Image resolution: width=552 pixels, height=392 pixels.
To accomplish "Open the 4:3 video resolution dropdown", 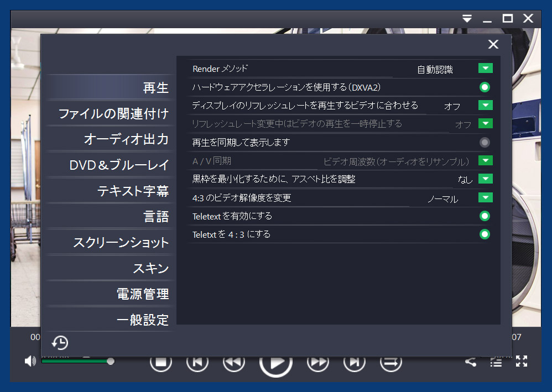I will (x=485, y=198).
